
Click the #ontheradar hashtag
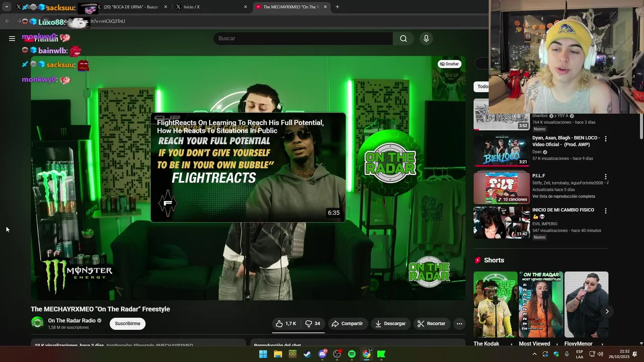pos(119,346)
